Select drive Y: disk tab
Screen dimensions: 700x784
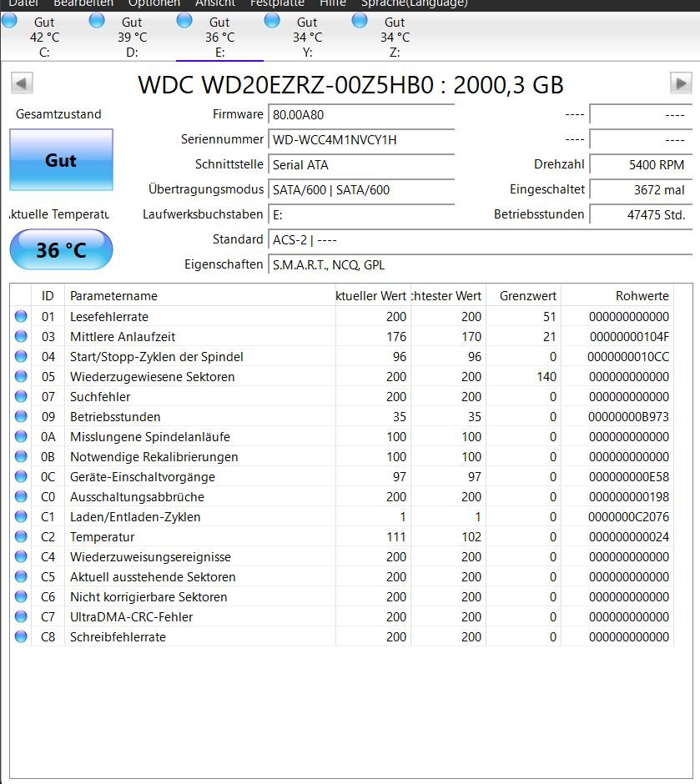[308, 37]
